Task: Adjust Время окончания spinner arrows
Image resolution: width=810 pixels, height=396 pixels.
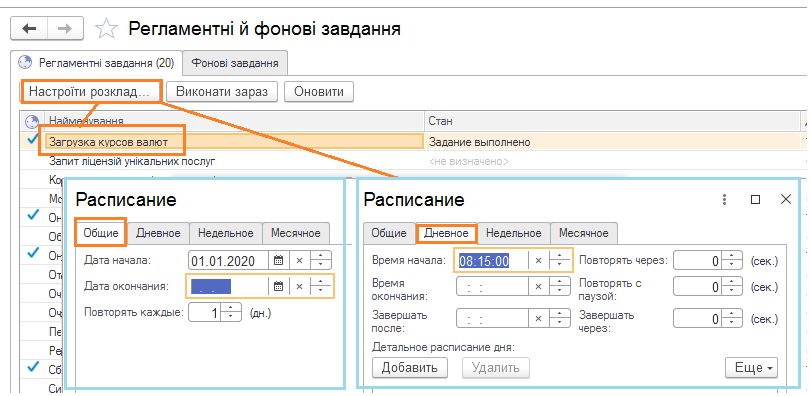Action: click(560, 286)
